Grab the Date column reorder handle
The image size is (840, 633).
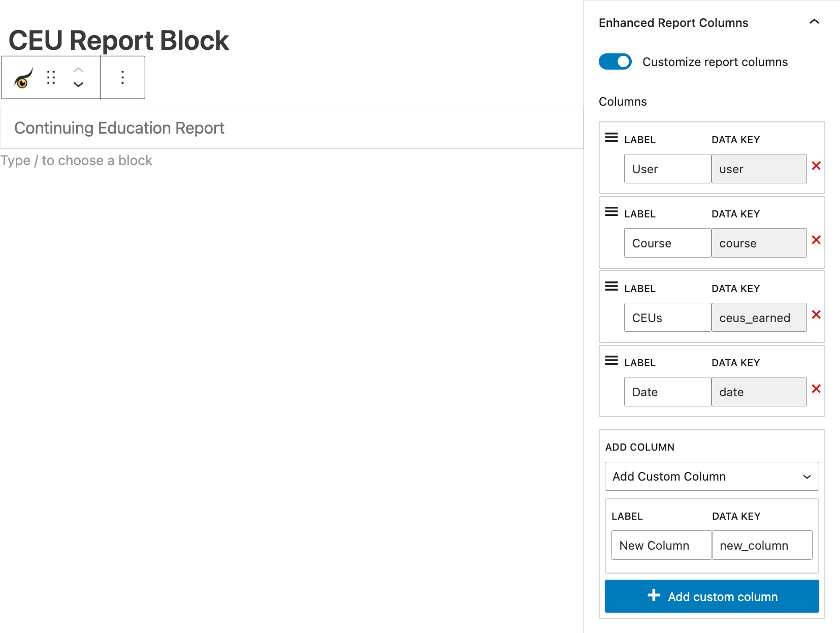point(611,360)
